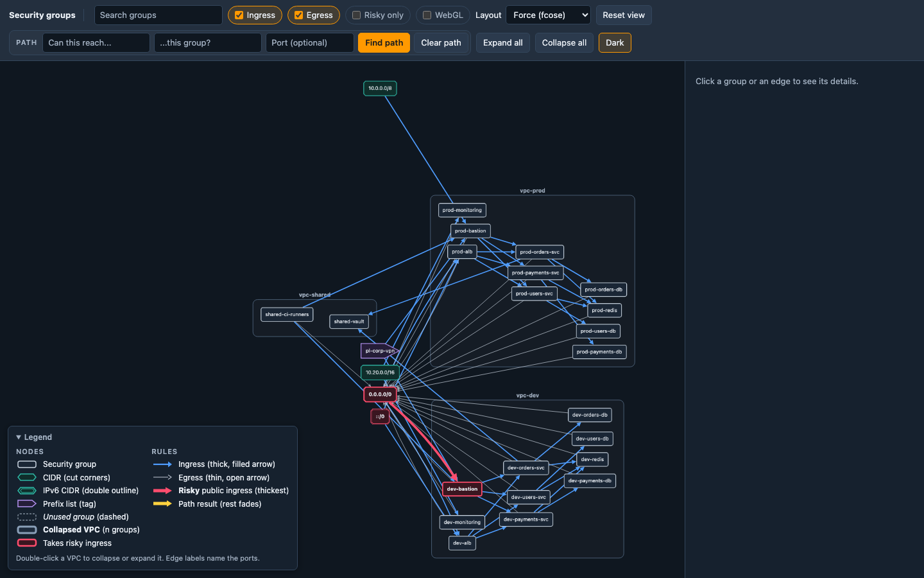
Task: Select the prod-orders-svc node
Action: pos(540,252)
